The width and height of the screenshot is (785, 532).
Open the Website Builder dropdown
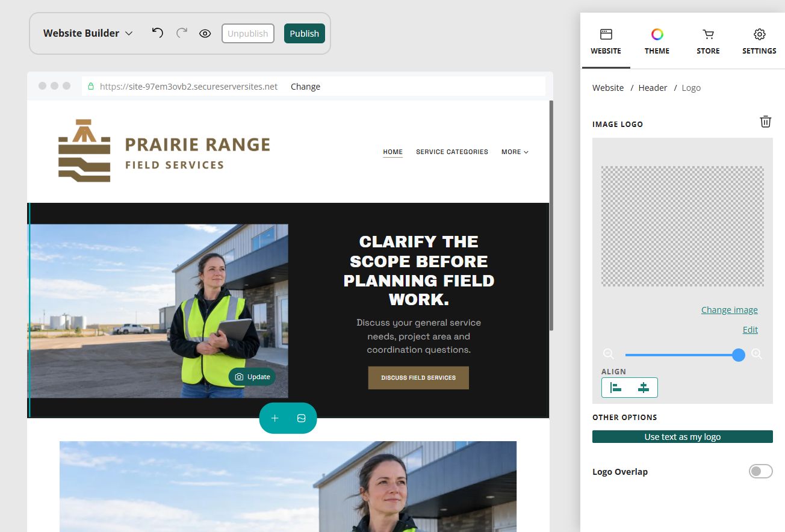point(88,33)
